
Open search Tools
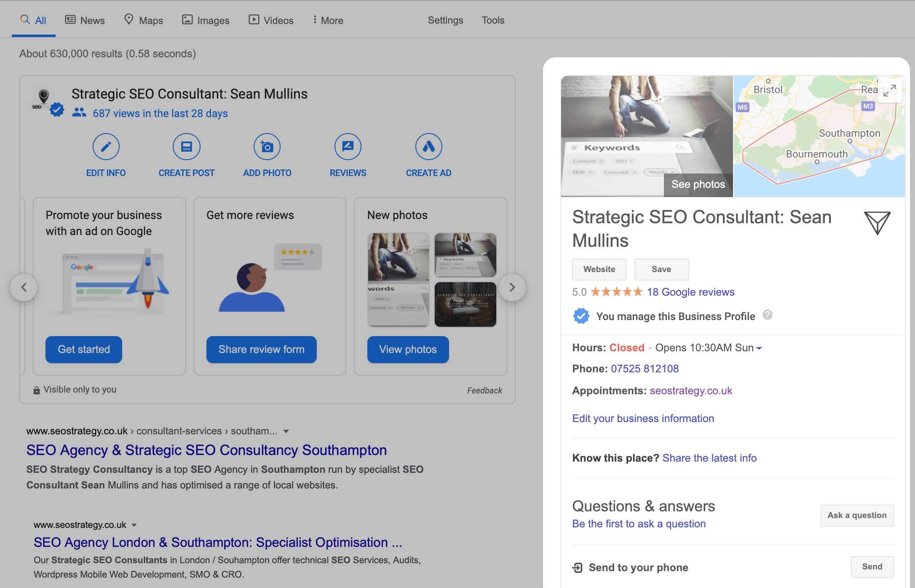point(493,20)
